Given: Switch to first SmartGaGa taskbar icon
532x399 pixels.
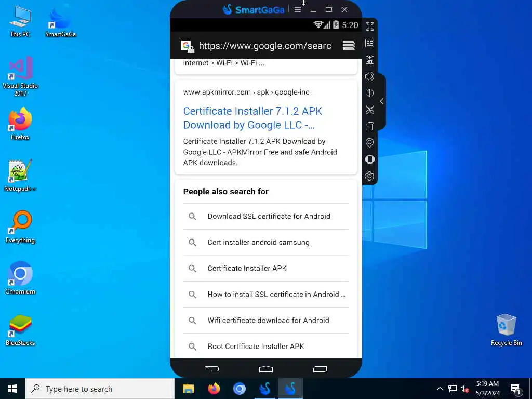Looking at the screenshot, I should coord(264,389).
